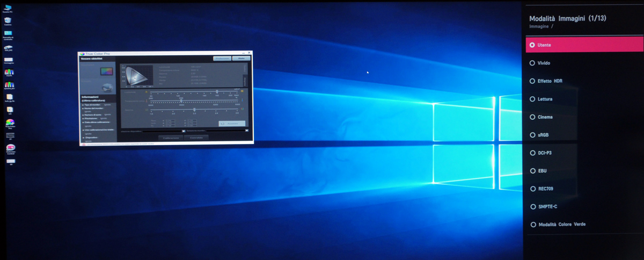Image resolution: width=644 pixels, height=260 pixels.
Task: Open the Pannello di controllo desktop icon
Action: tap(8, 35)
